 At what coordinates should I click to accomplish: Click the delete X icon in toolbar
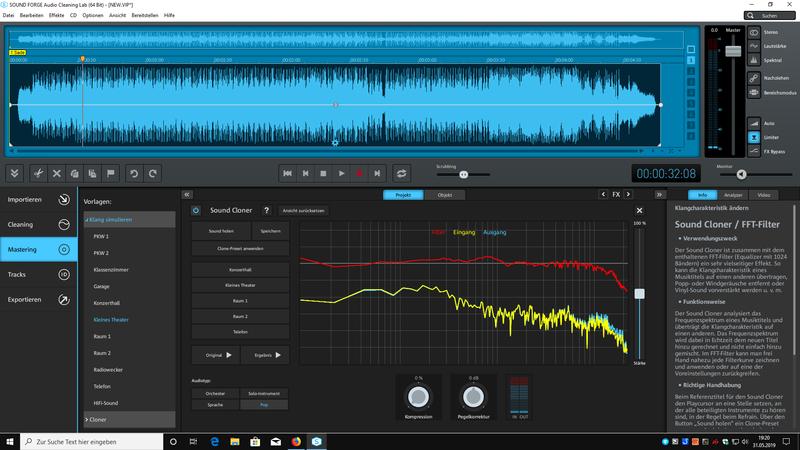tap(57, 173)
